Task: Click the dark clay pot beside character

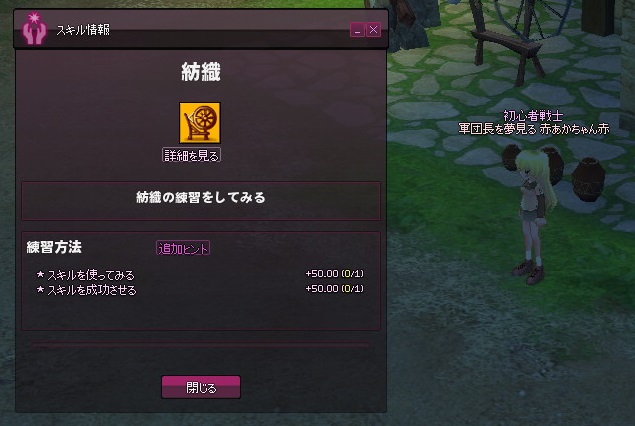Action: coord(588,179)
